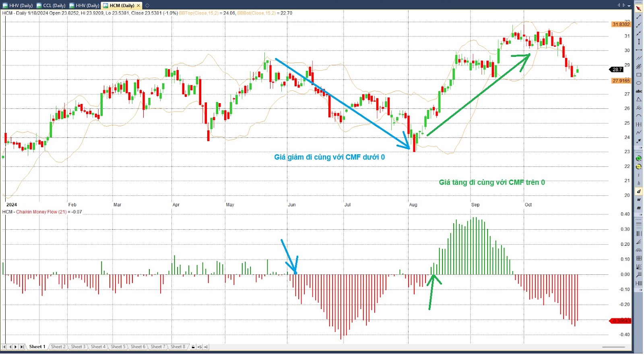Select the triangle drawing tool
This screenshot has height=355, width=644.
click(x=639, y=99)
